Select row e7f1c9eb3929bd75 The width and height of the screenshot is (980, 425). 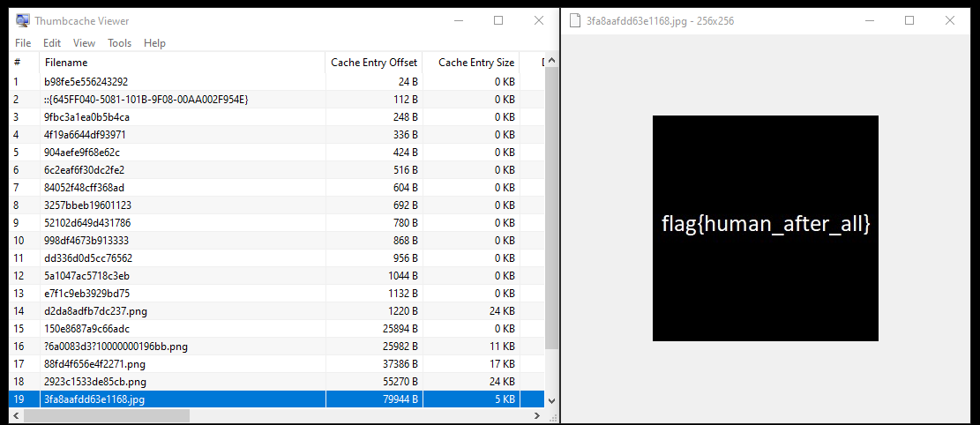pos(277,293)
